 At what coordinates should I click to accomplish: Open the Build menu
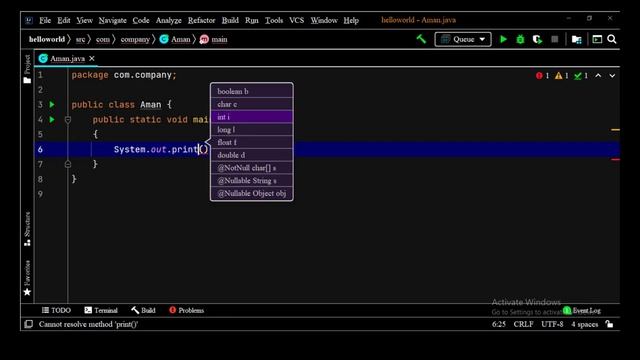[x=230, y=20]
